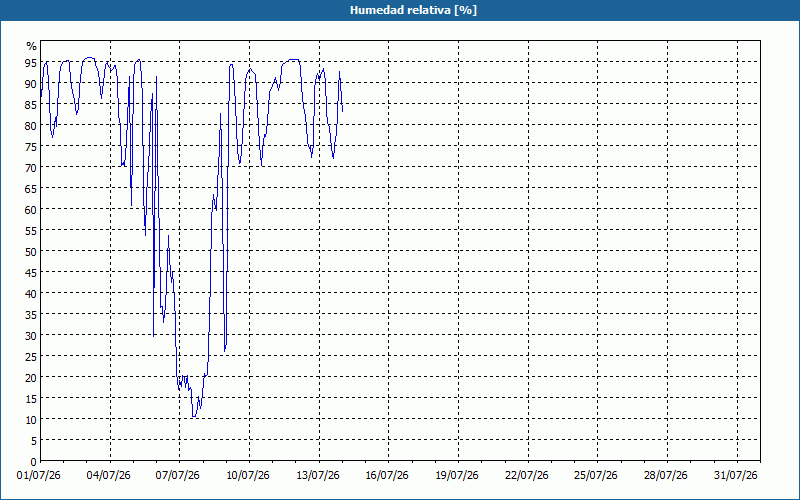
Task: Select the 25/07/26 axis date
Action: point(596,476)
